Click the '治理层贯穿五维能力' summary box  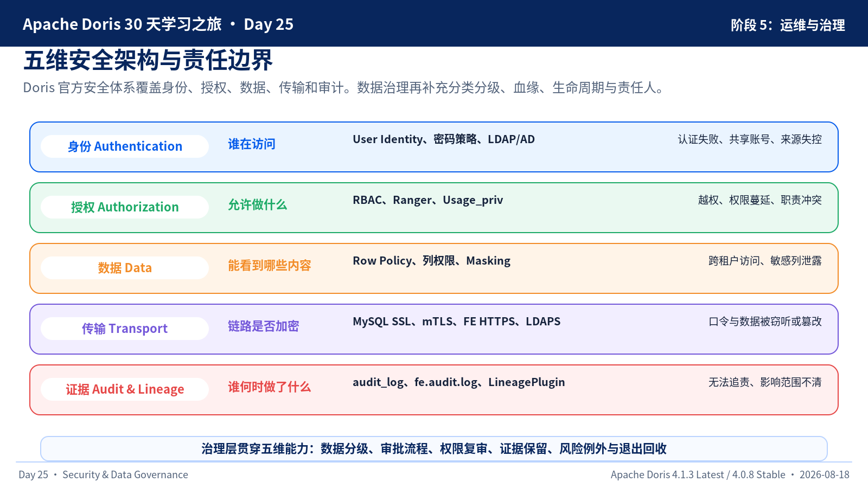(x=434, y=448)
